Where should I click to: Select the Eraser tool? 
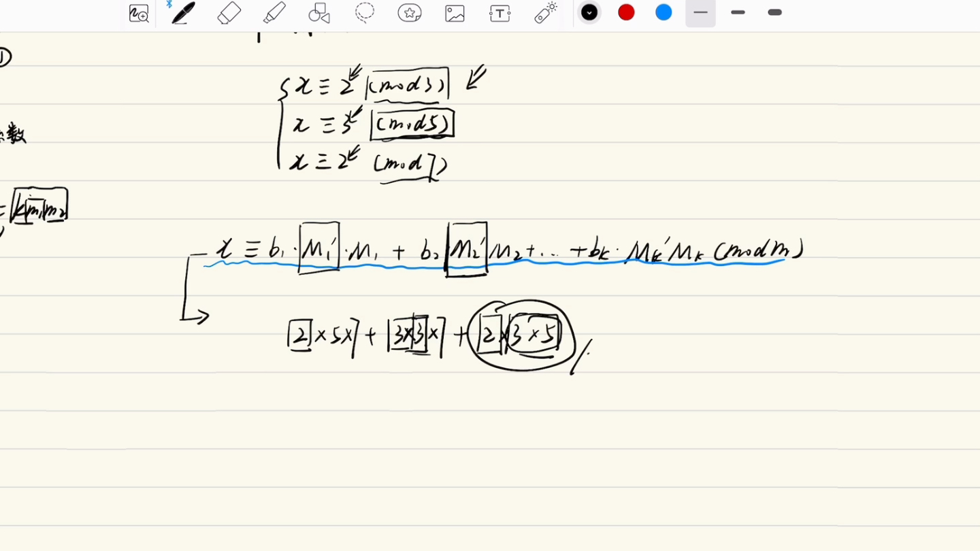tap(229, 13)
